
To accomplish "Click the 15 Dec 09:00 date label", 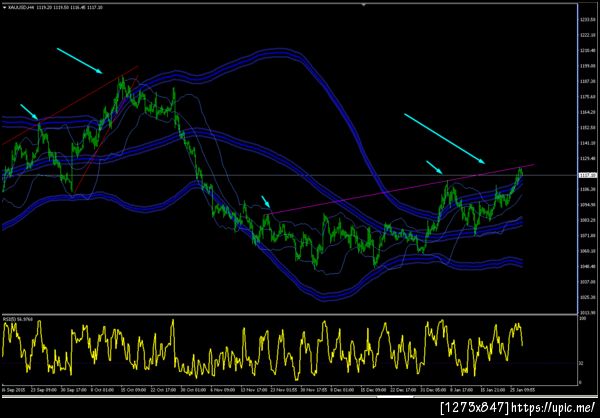I will 373,390.
